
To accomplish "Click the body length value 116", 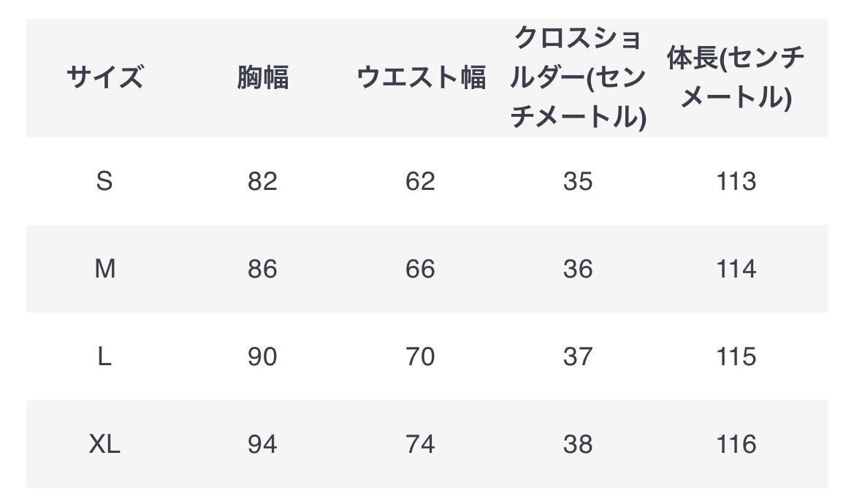I will pyautogui.click(x=736, y=444).
